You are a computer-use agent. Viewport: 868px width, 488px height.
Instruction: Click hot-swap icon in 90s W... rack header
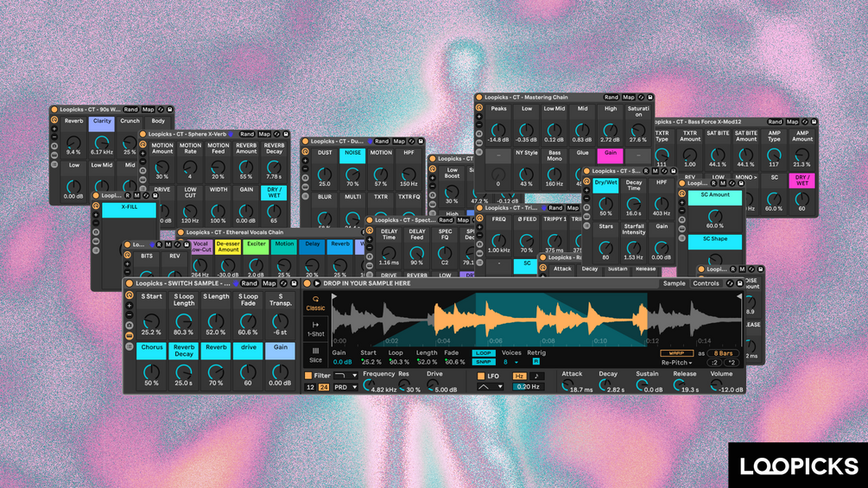(161, 110)
